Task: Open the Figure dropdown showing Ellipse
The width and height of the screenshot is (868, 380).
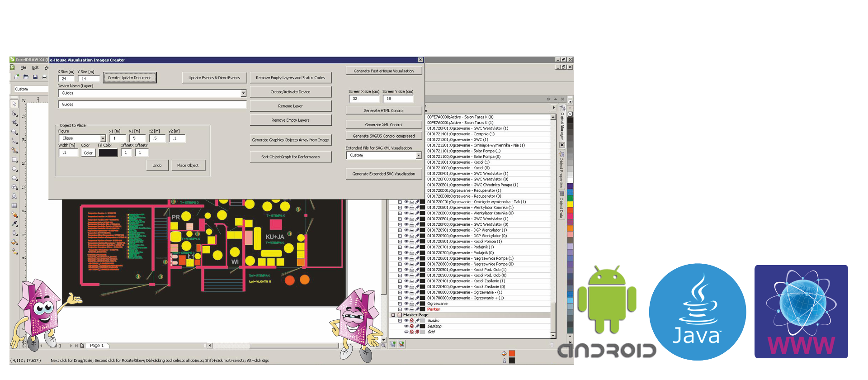Action: point(103,138)
